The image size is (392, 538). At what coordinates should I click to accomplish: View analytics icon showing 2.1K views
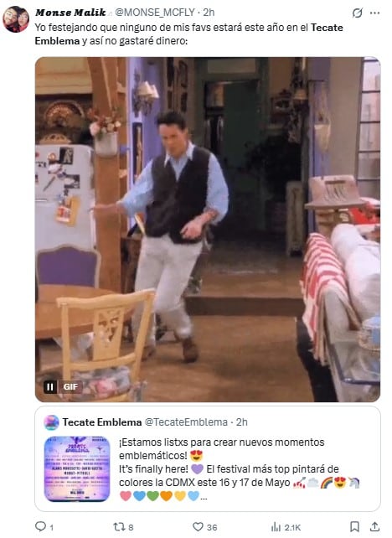[x=276, y=527]
